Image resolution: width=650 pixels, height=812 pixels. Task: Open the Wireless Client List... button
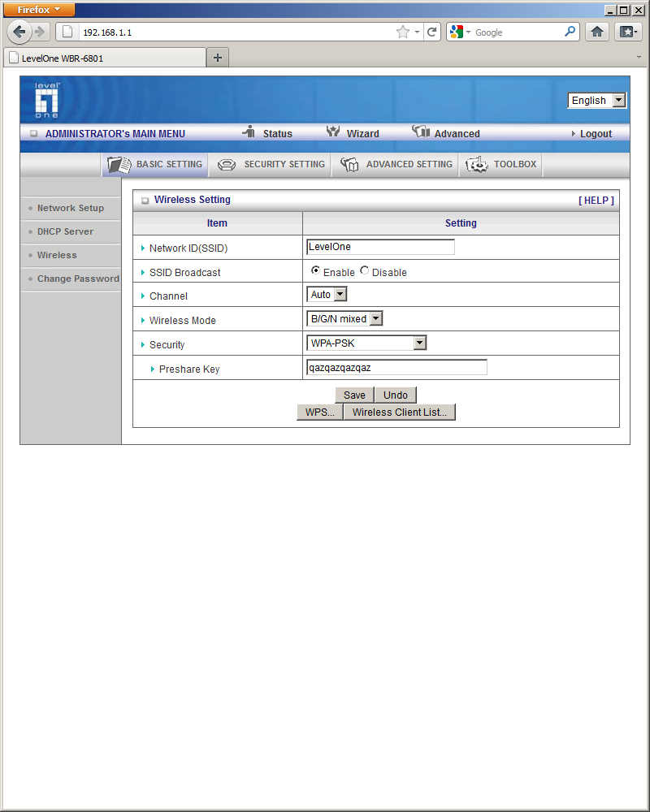click(x=400, y=412)
